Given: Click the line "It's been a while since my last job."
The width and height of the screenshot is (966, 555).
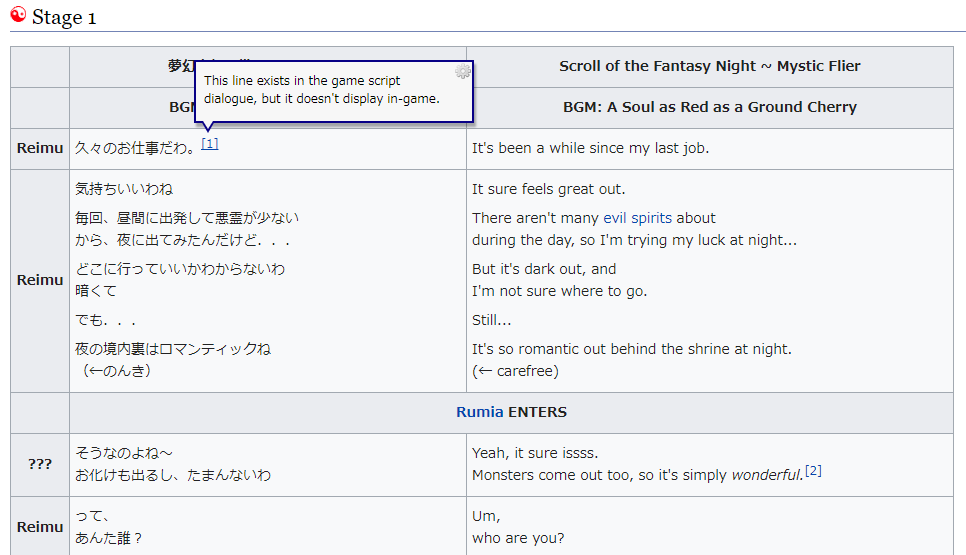Looking at the screenshot, I should point(590,148).
